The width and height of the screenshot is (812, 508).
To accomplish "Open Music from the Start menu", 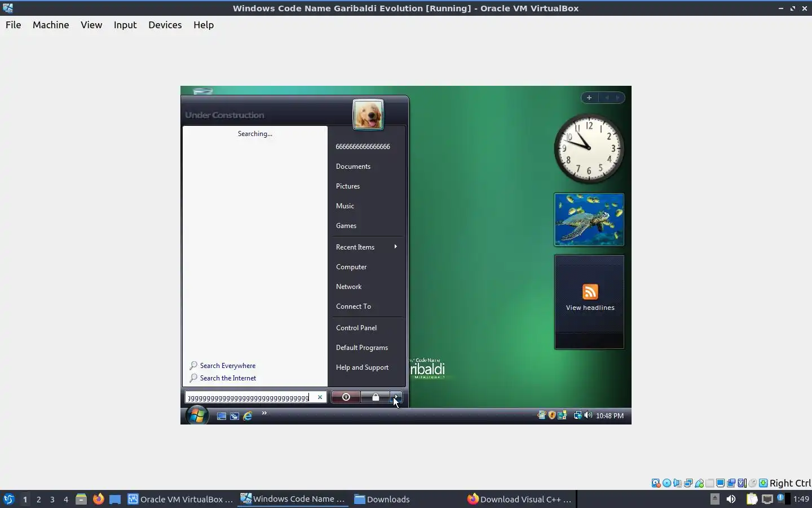I will pos(345,206).
